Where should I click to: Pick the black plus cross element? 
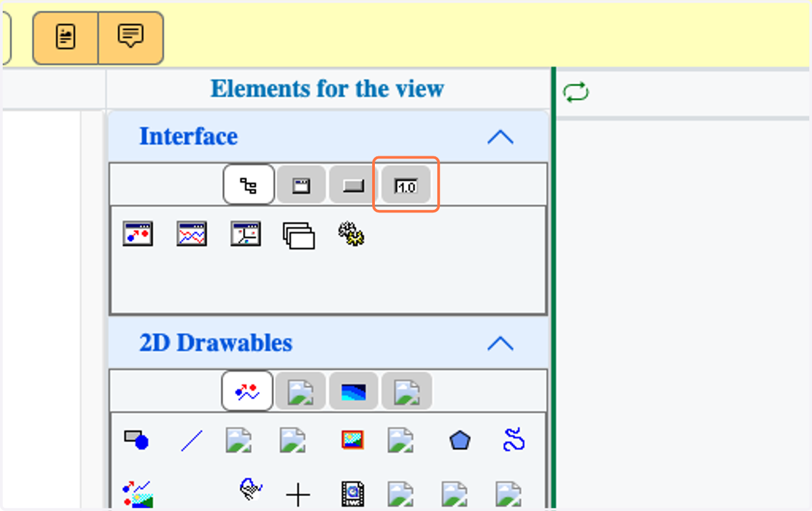298,495
